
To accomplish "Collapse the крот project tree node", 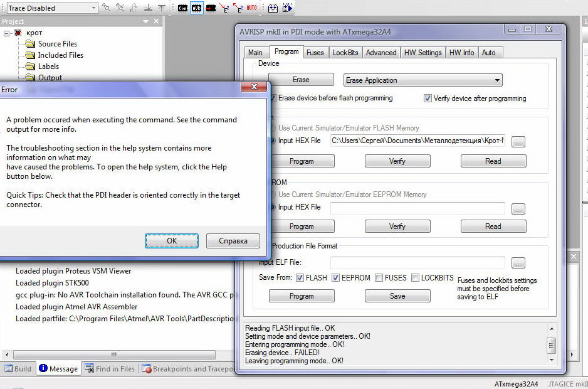I will (6, 33).
